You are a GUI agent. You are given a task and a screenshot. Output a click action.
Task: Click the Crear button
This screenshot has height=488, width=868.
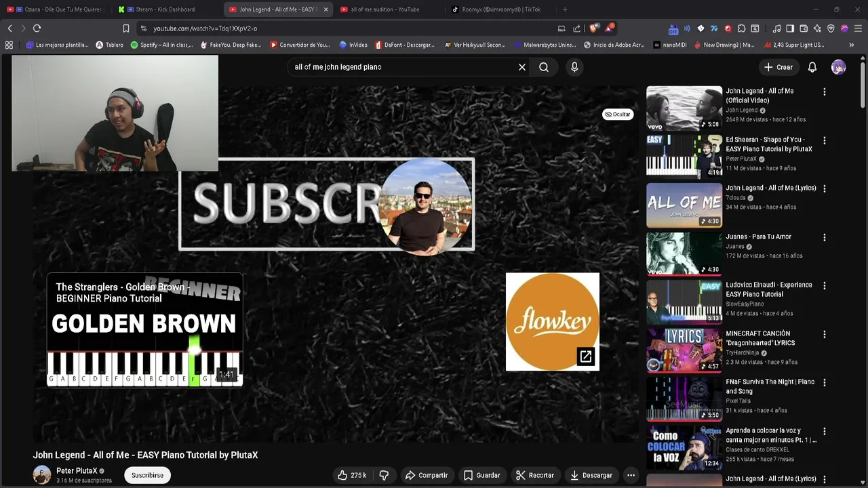(778, 67)
